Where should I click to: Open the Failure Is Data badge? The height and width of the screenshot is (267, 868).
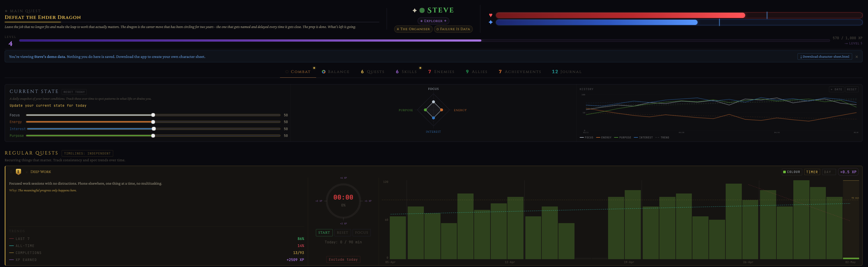coord(453,29)
